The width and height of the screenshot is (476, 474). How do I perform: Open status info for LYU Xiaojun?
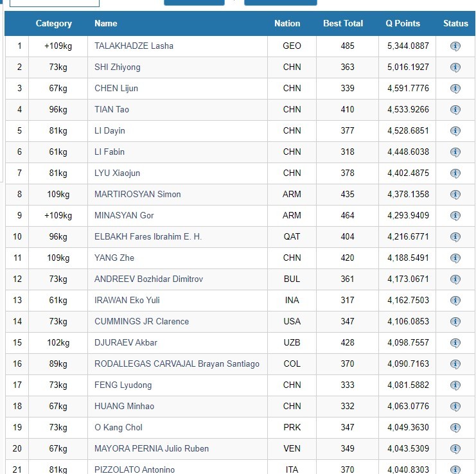(455, 173)
